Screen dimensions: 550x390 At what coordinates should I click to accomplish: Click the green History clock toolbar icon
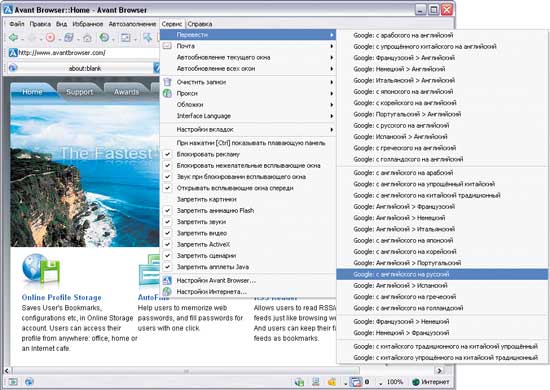(x=104, y=38)
